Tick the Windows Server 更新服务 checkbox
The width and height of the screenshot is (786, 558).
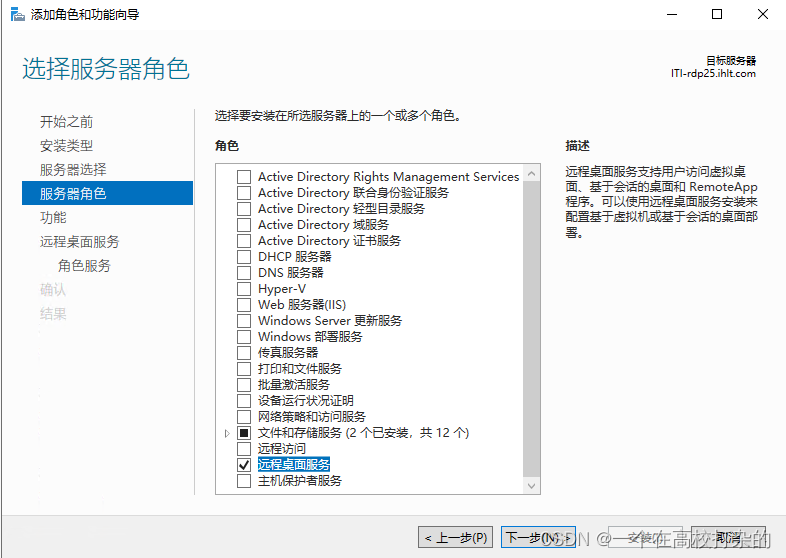pyautogui.click(x=244, y=321)
